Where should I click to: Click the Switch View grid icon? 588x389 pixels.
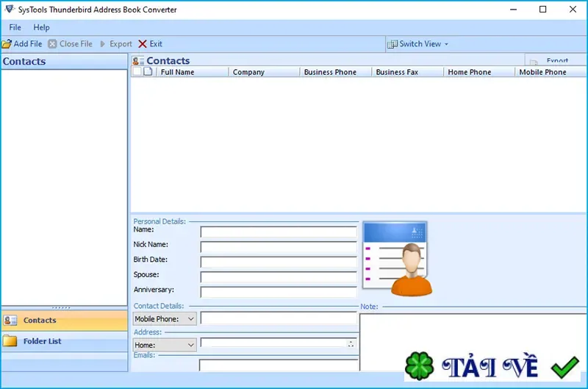pos(392,44)
